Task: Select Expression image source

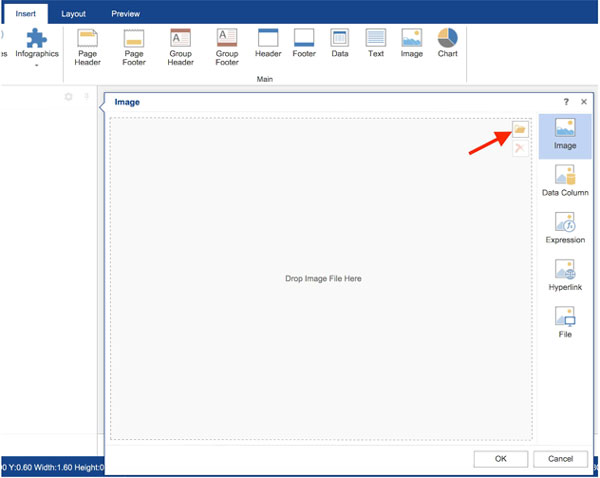Action: coord(565,228)
